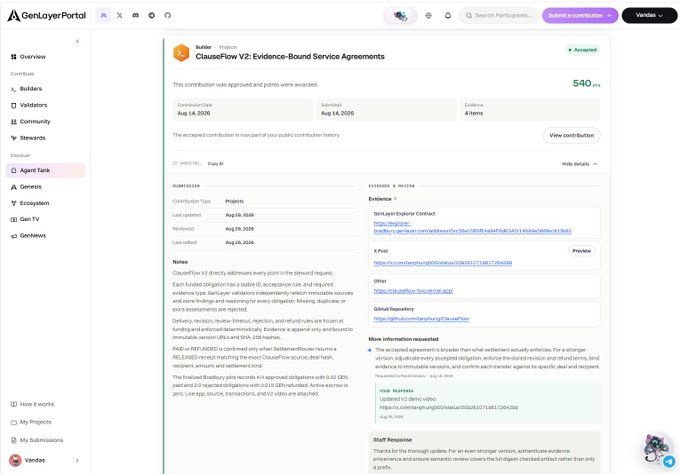Click More information requested heading
This screenshot has height=474, width=680.
click(403, 339)
